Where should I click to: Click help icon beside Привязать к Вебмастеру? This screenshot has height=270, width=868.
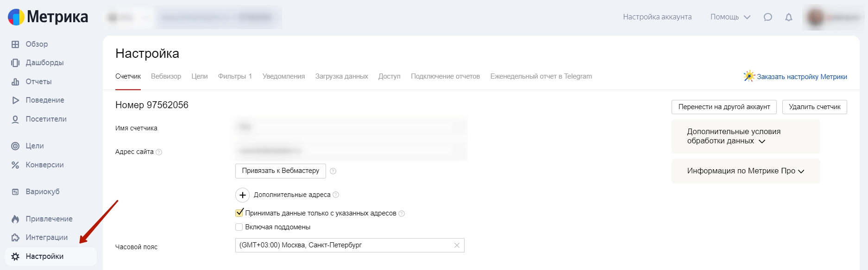coord(333,171)
